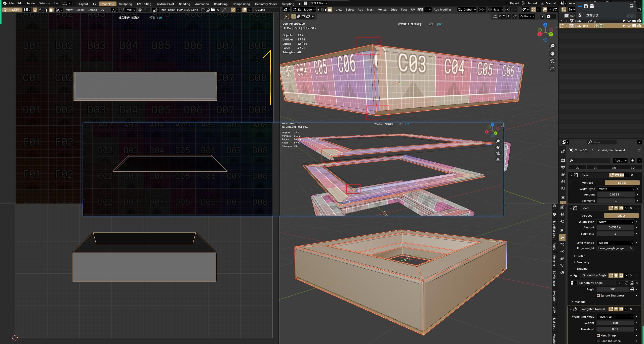Viewport: 644px width, 344px height.
Task: Click the Add Modifier button in header
Action: [442, 10]
